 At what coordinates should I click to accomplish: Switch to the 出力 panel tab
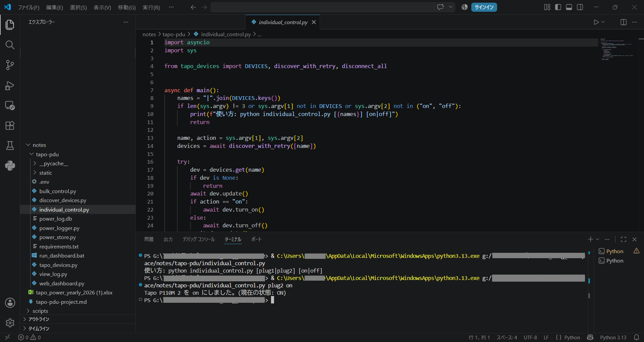[x=168, y=239]
